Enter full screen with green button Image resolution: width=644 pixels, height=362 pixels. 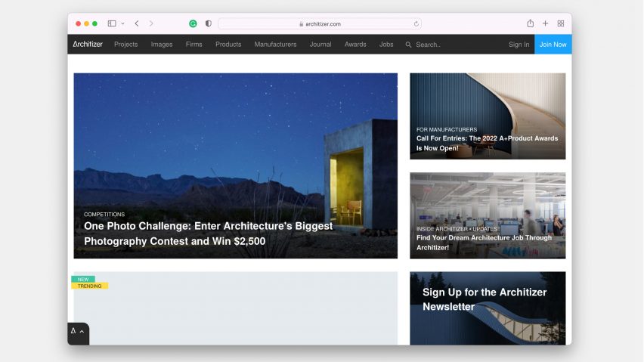94,23
